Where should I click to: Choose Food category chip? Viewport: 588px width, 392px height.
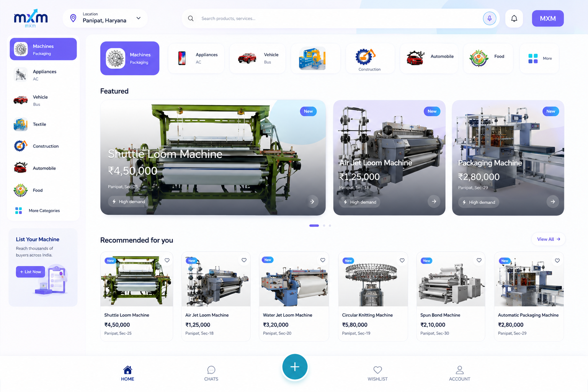pyautogui.click(x=488, y=58)
